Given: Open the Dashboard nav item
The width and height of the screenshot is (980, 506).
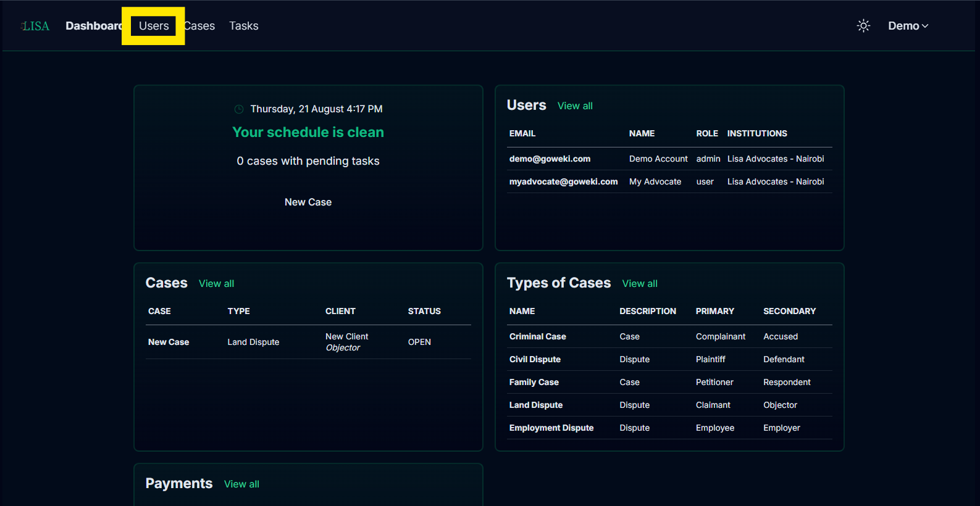Looking at the screenshot, I should coord(94,26).
